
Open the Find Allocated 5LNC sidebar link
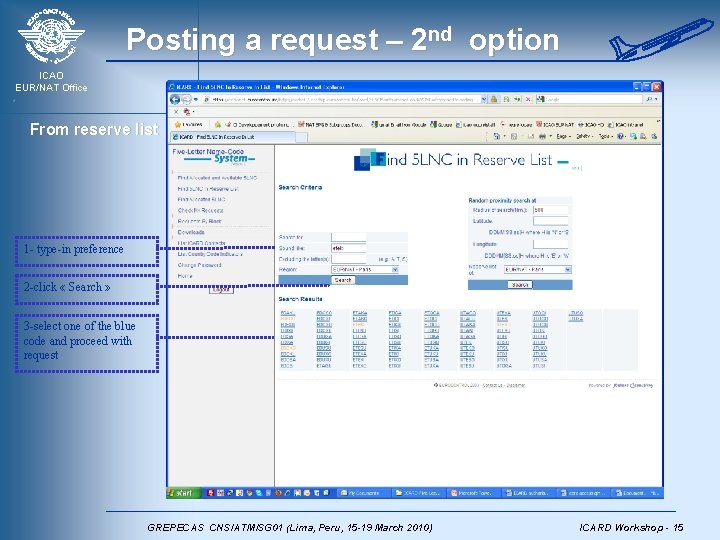[x=202, y=199]
